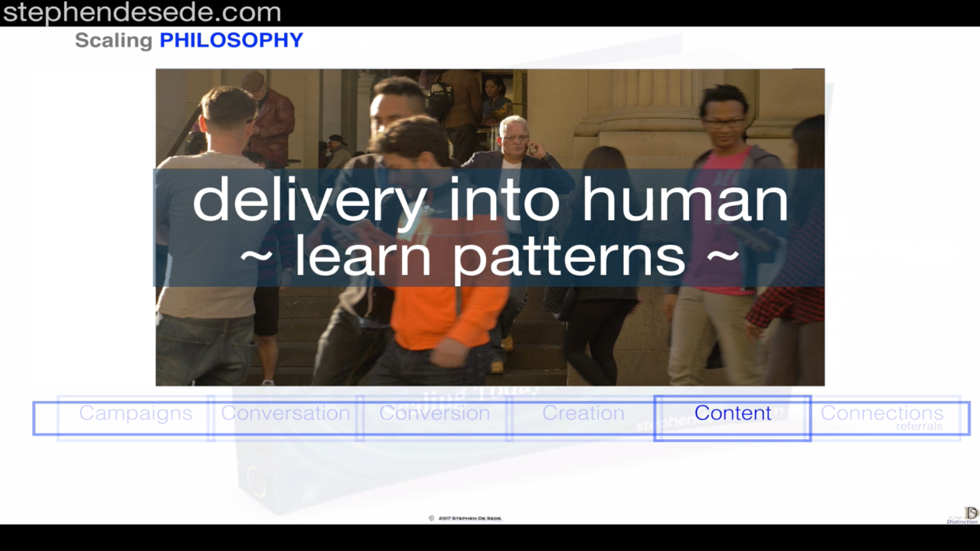Image resolution: width=980 pixels, height=551 pixels.
Task: Select the highlighted Content tab
Action: coord(733,418)
